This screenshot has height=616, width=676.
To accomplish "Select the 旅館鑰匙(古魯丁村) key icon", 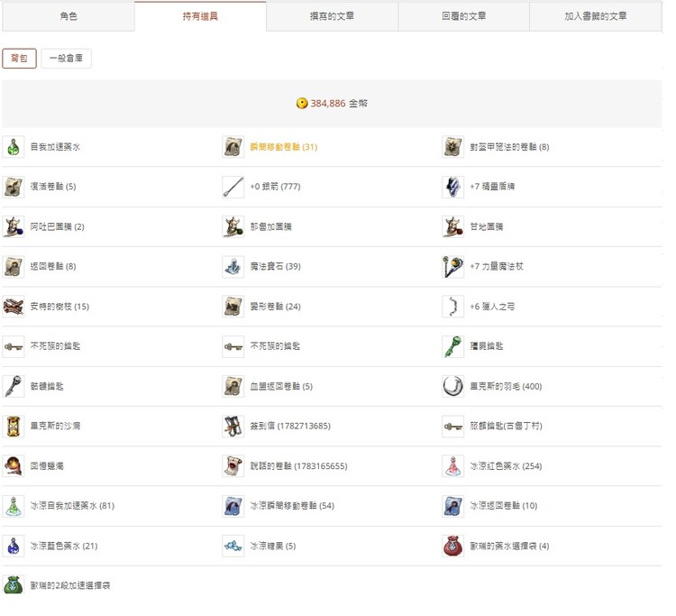I will click(x=453, y=427).
